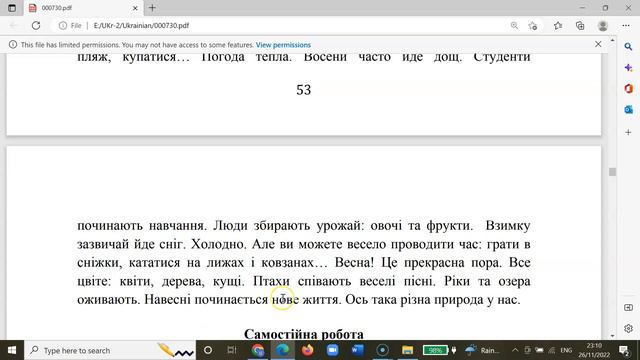Open sidebar settings gear icon
This screenshot has width=640, height=360.
click(x=628, y=328)
